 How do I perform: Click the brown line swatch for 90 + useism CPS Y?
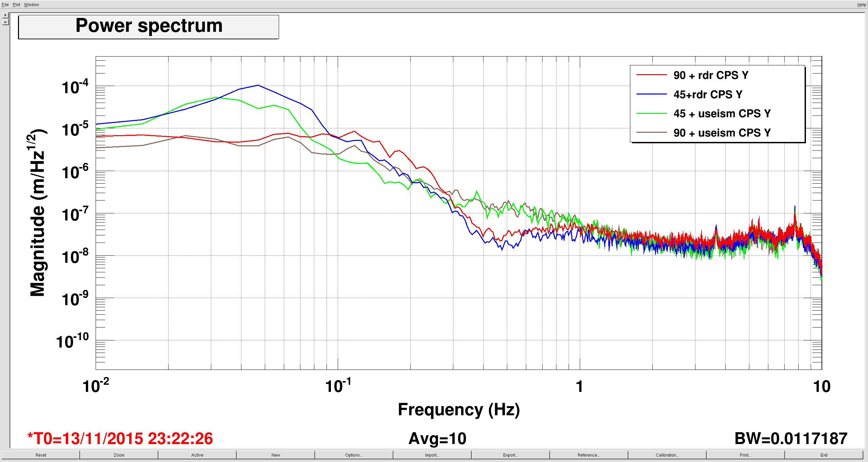pos(652,132)
